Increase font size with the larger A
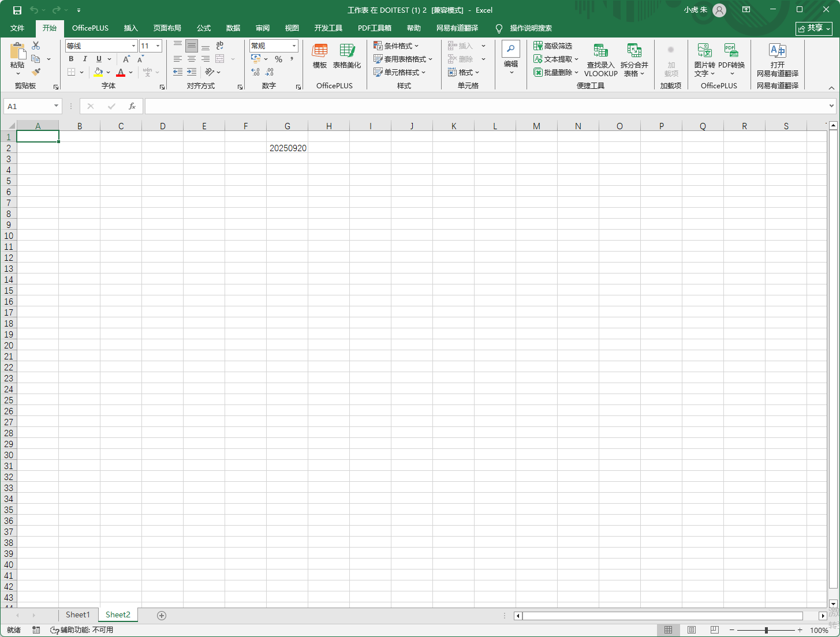 126,59
